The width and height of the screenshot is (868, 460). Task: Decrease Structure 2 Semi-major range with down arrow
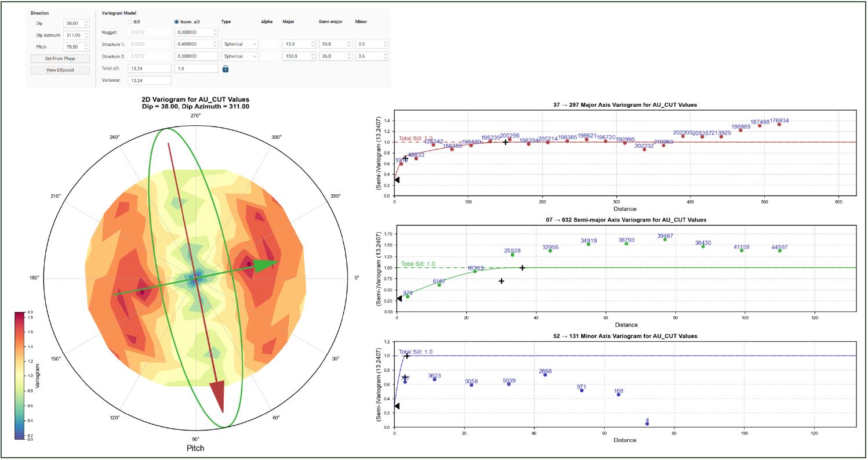[349, 58]
